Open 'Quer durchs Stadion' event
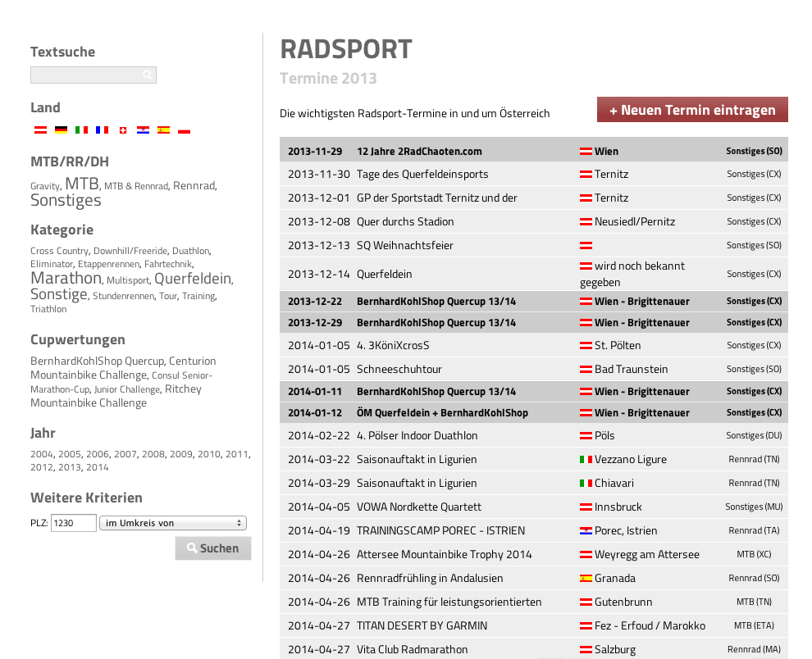Image resolution: width=812 pixels, height=659 pixels. (405, 221)
